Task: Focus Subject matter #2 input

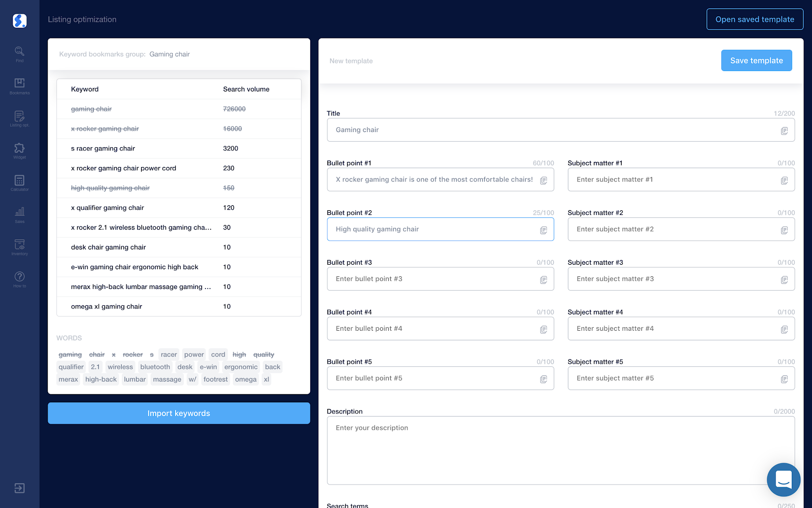Action: 681,230
